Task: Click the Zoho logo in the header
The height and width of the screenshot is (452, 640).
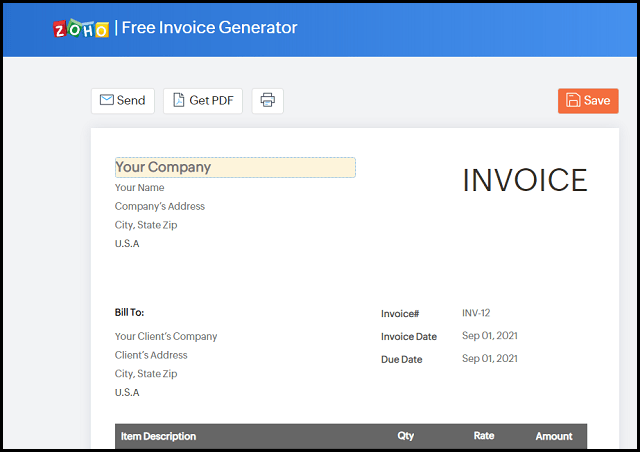Action: [81, 29]
